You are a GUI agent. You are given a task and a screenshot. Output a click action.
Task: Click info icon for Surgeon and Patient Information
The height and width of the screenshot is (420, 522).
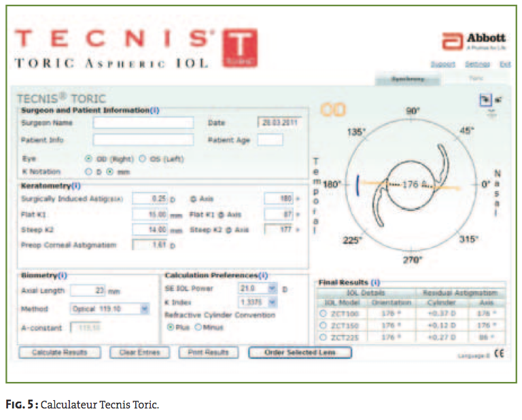154,110
